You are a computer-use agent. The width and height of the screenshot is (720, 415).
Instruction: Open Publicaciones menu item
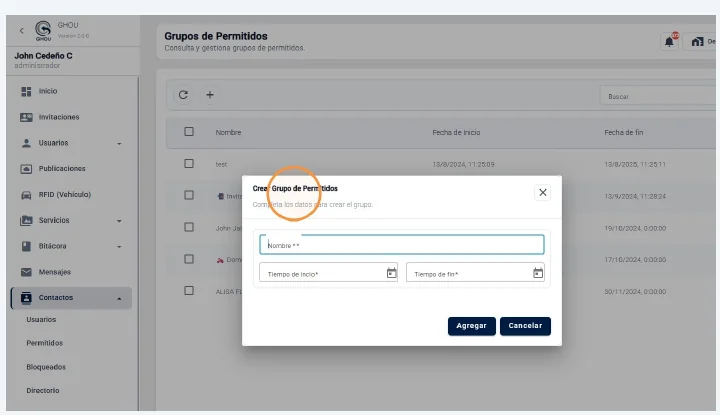(62, 168)
